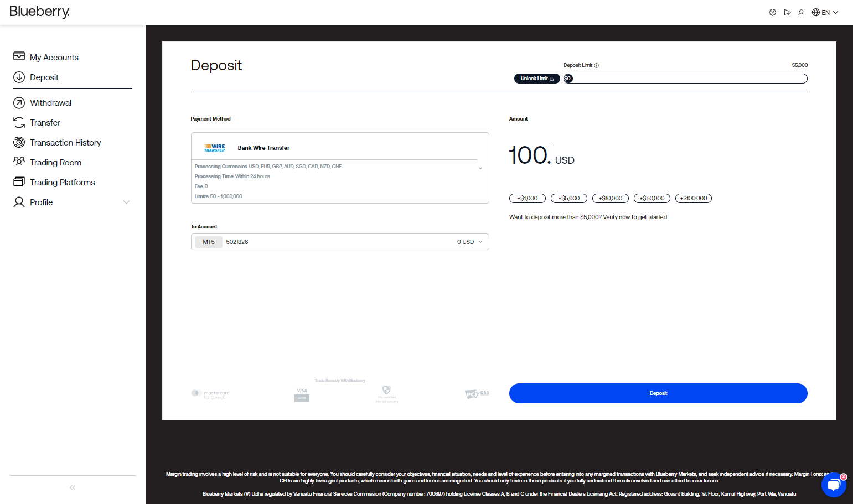Expand the Profile submenu chevron
Screen dimensions: 853x504
point(126,202)
